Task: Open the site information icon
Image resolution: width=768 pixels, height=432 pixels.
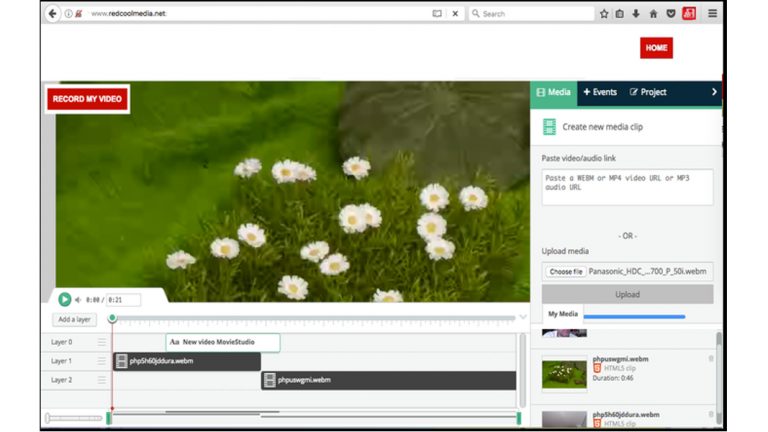Action: tap(68, 14)
